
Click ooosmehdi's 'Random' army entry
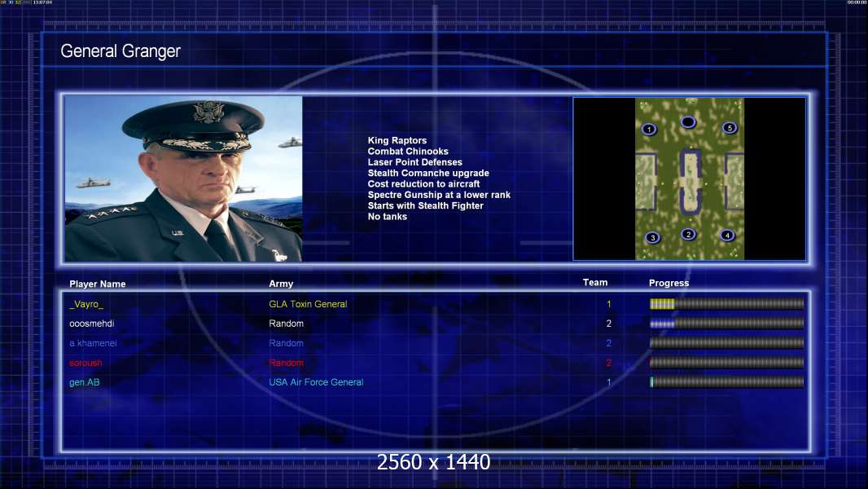pos(286,324)
